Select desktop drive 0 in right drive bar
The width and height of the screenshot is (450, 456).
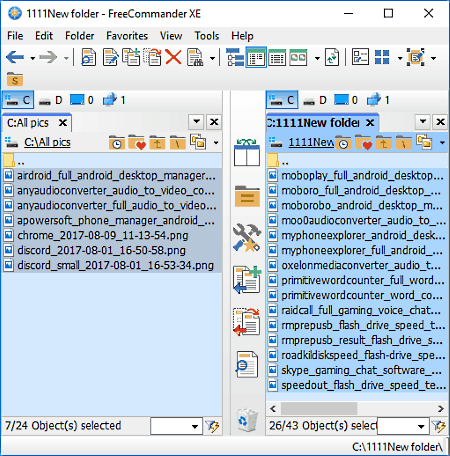(x=346, y=100)
